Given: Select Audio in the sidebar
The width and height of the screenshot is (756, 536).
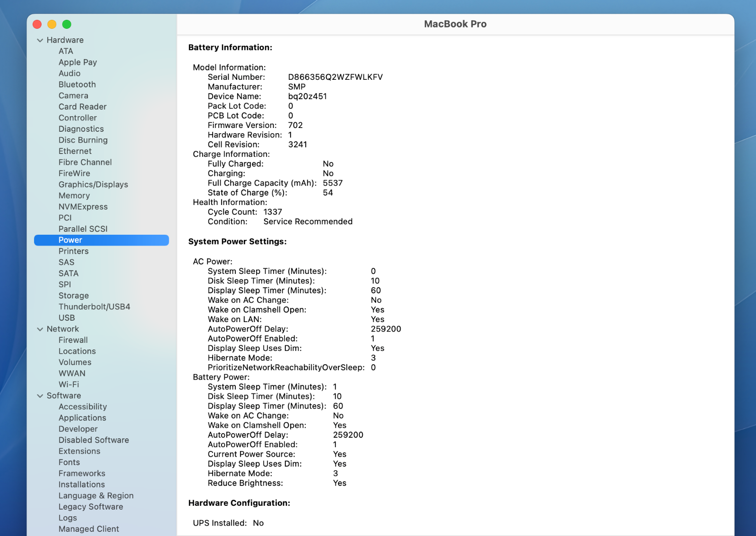Looking at the screenshot, I should [x=69, y=73].
